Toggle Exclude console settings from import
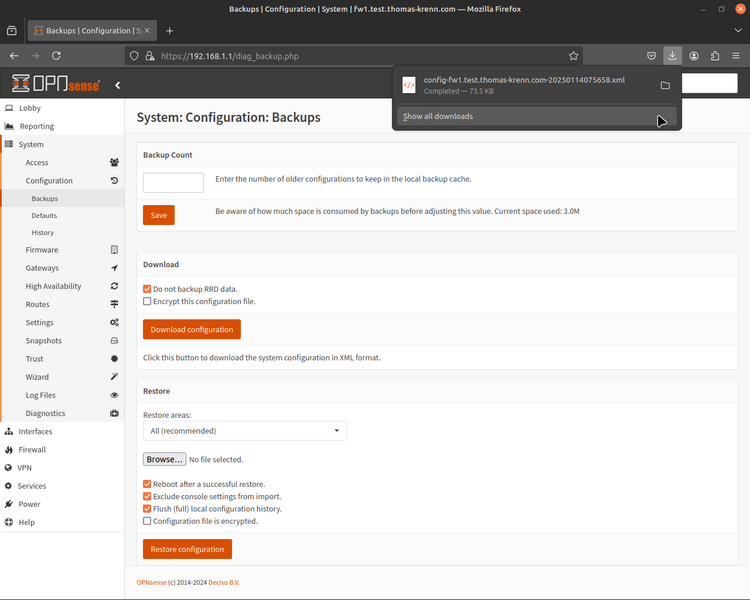This screenshot has height=600, width=750. point(147,497)
